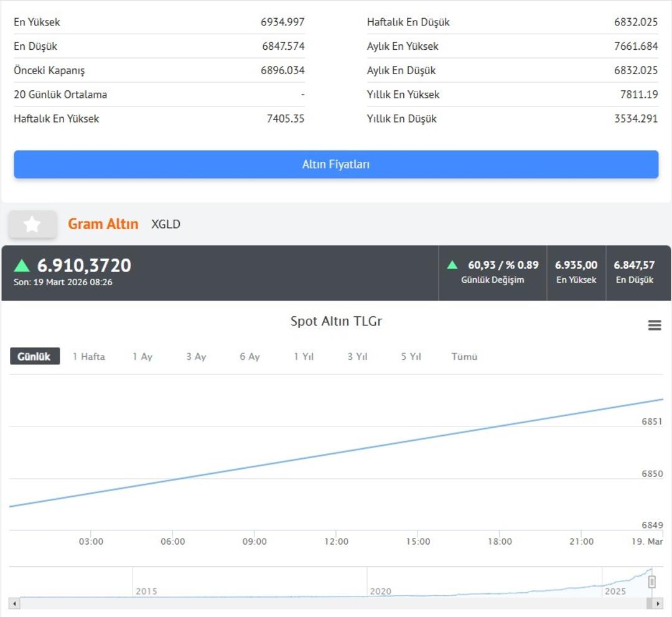The width and height of the screenshot is (672, 617).
Task: Click the green up arrow beside 6.910,3720
Action: pos(22,266)
